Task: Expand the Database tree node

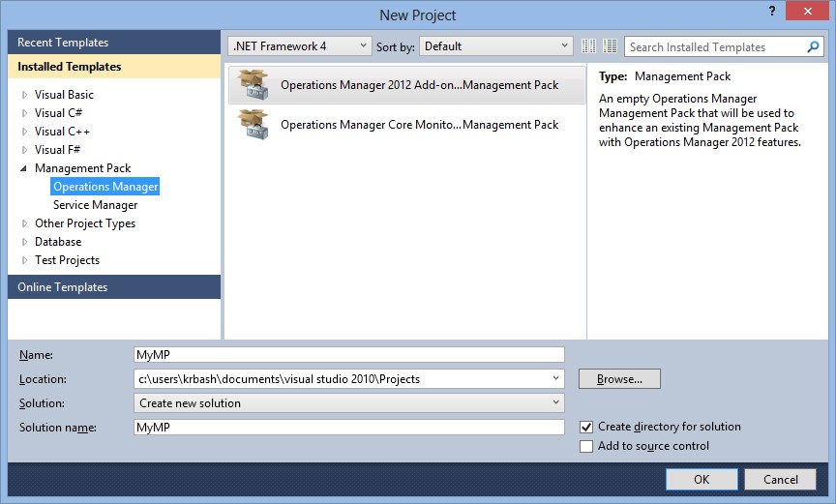Action: point(24,242)
